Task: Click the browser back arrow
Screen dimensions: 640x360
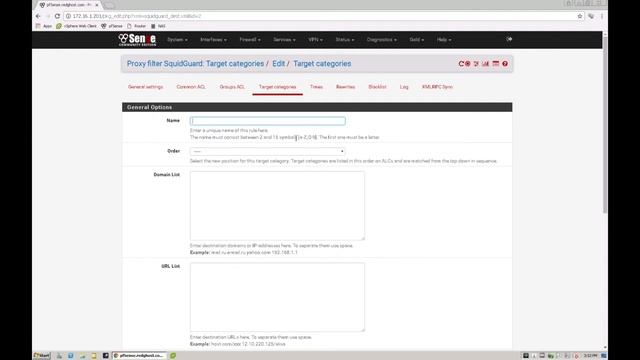Action: tap(38, 16)
